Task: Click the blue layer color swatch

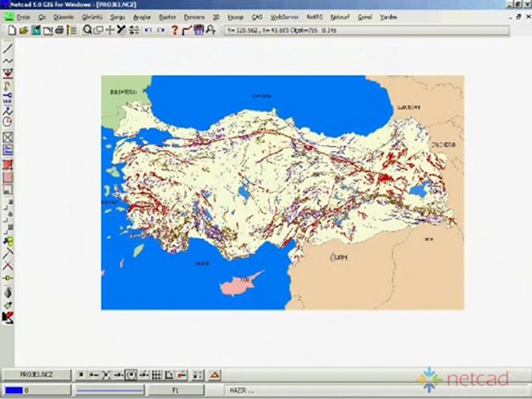Action: point(14,391)
